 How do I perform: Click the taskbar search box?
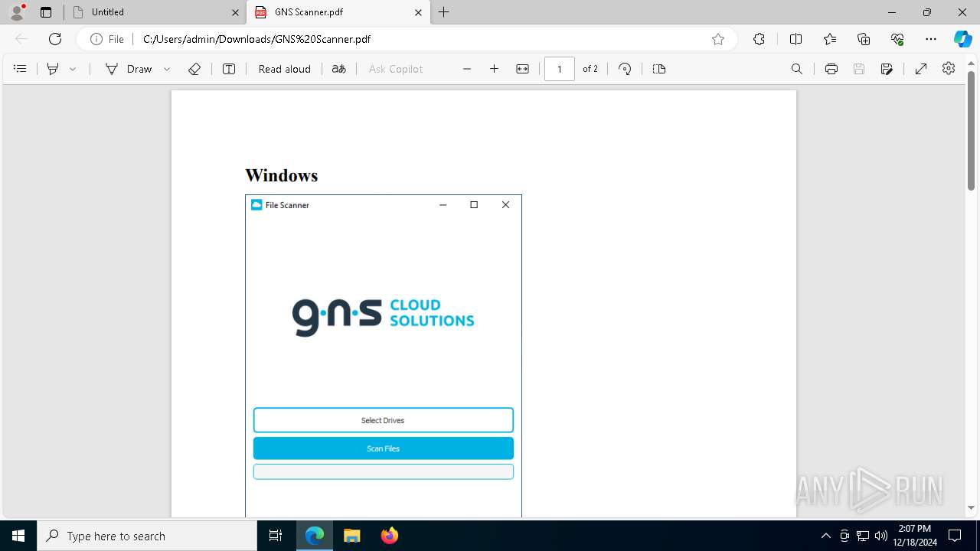tap(147, 536)
